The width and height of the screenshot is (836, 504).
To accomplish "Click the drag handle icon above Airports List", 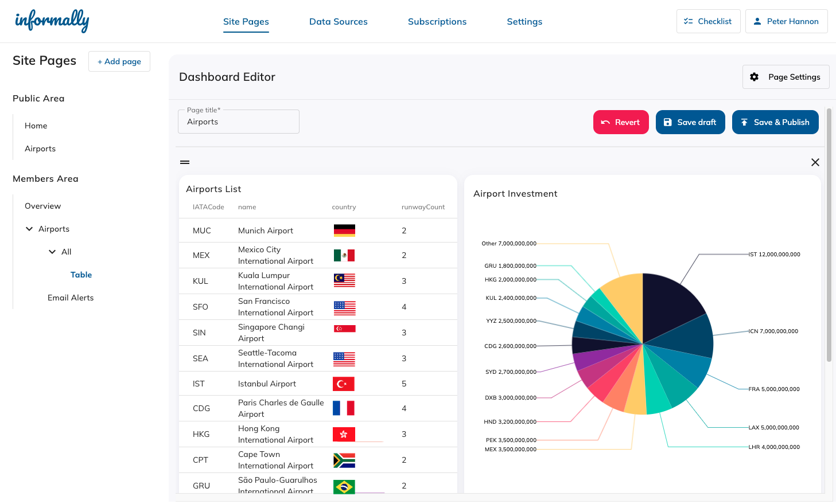I will point(185,162).
